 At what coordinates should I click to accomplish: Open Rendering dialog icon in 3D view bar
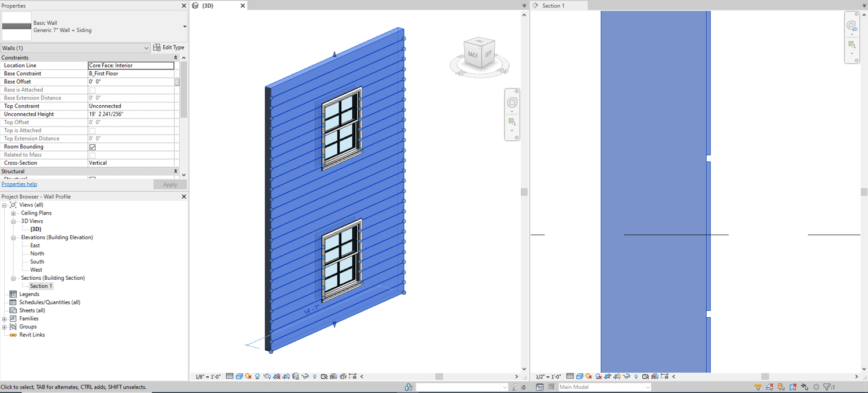click(267, 376)
